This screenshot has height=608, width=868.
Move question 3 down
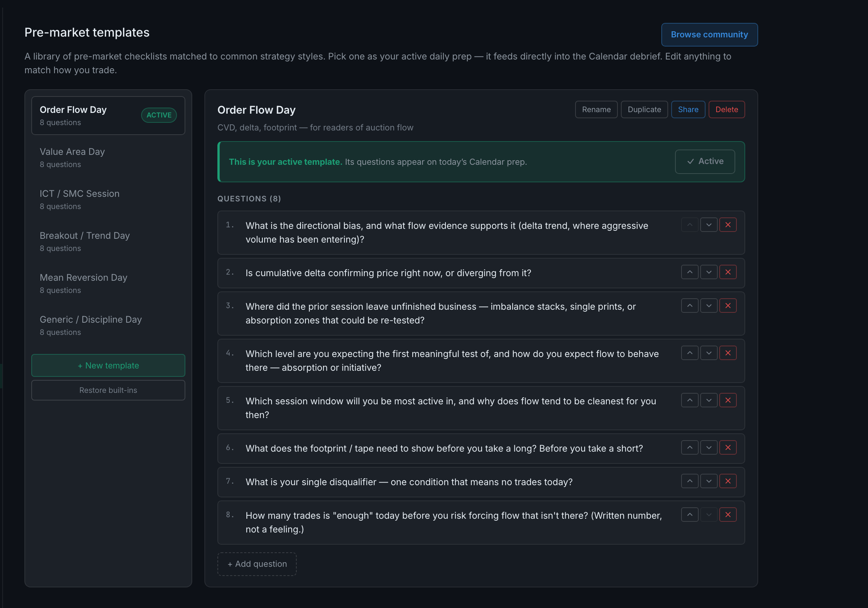709,306
